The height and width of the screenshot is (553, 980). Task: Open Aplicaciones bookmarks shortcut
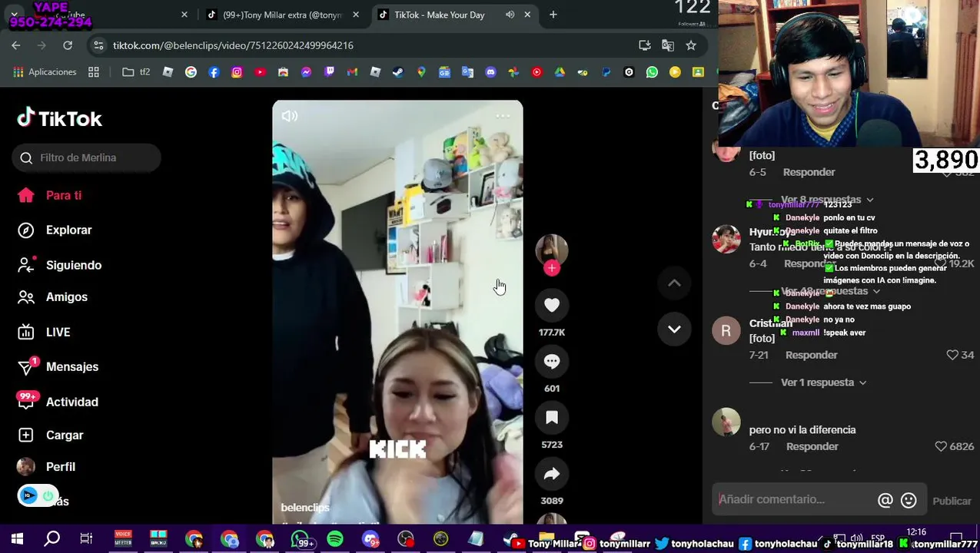(x=45, y=71)
